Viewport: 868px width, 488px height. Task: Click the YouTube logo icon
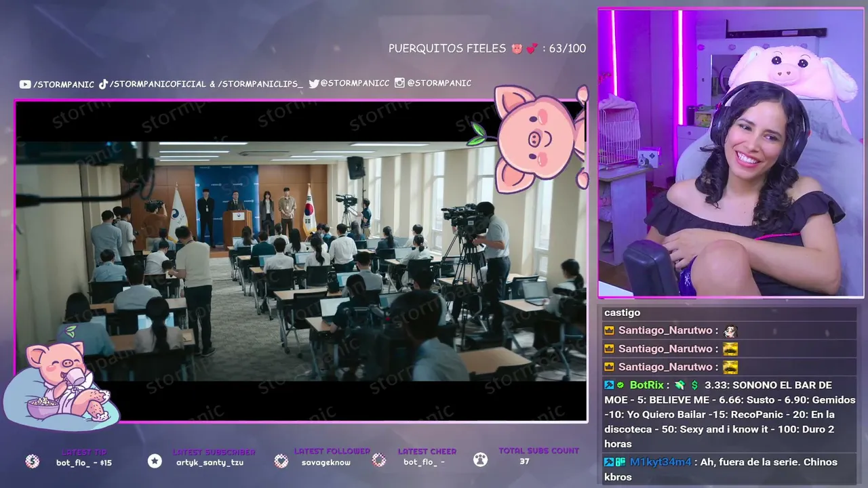point(25,84)
